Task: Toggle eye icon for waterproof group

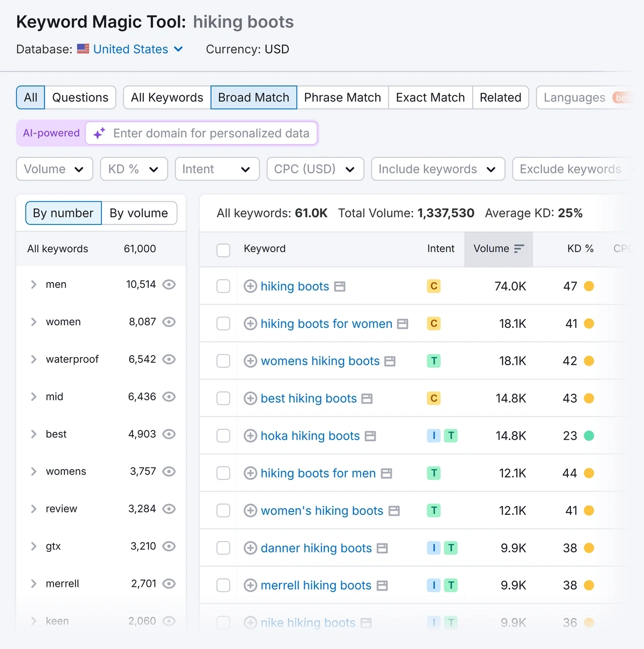Action: pyautogui.click(x=169, y=359)
